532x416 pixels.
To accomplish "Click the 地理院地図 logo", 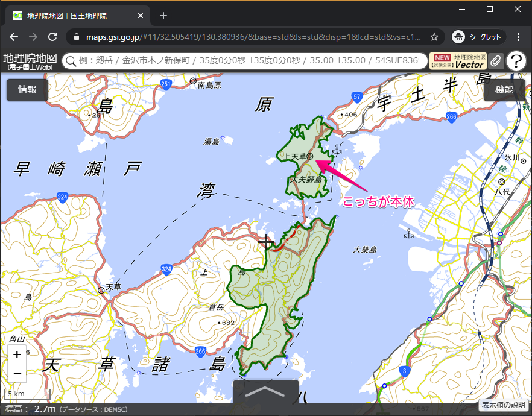I will 30,61.
